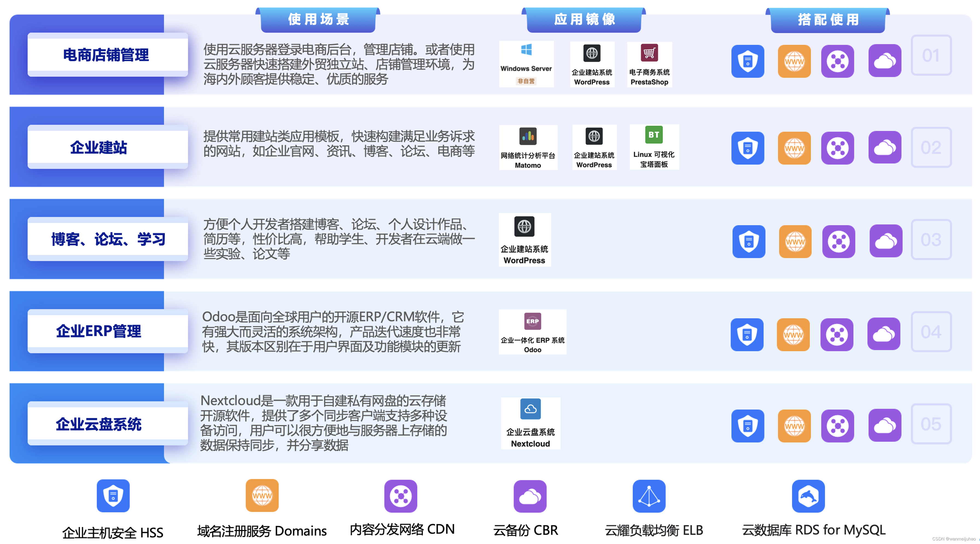The width and height of the screenshot is (980, 544).
Task: Click the 内容分发网络 CDN text label
Action: click(x=402, y=529)
